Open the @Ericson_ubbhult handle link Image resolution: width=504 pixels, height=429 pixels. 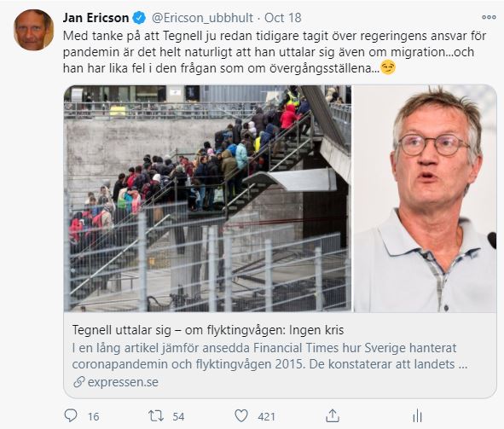[202, 18]
